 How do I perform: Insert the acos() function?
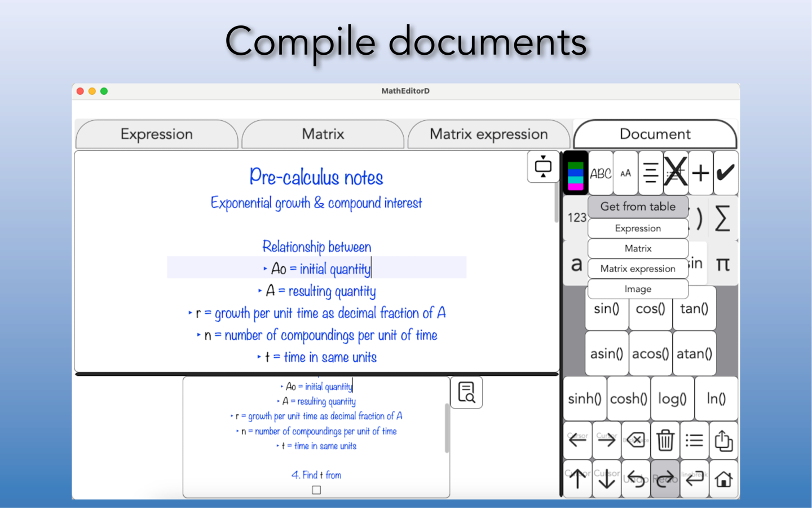650,354
